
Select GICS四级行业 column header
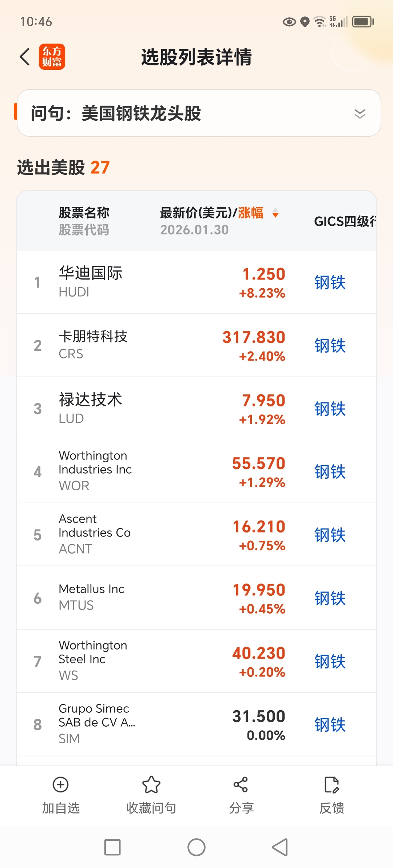click(x=345, y=221)
